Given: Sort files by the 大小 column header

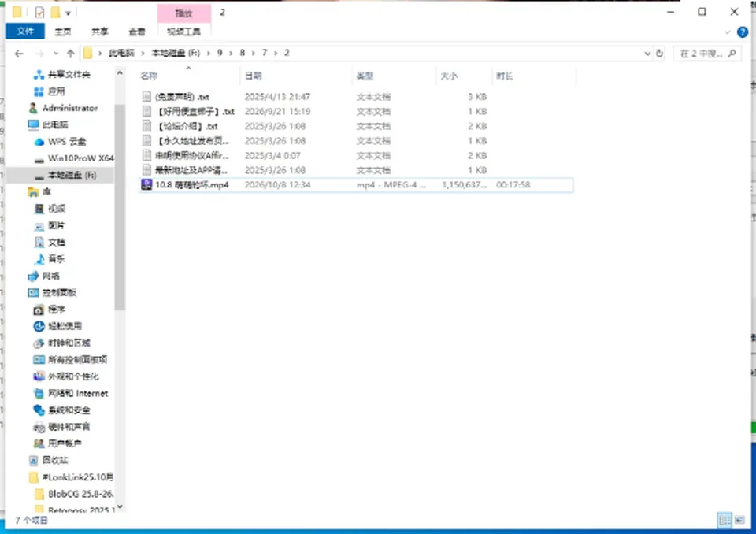Looking at the screenshot, I should 448,76.
